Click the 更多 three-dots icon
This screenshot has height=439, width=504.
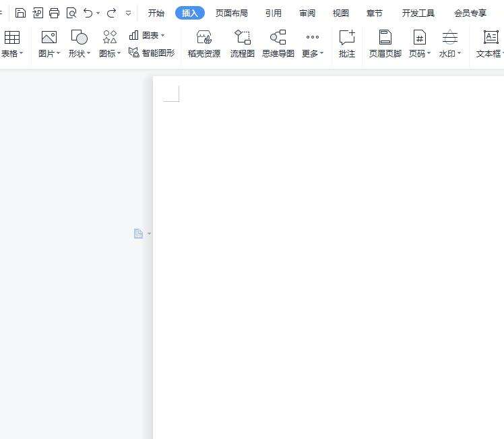coord(313,37)
